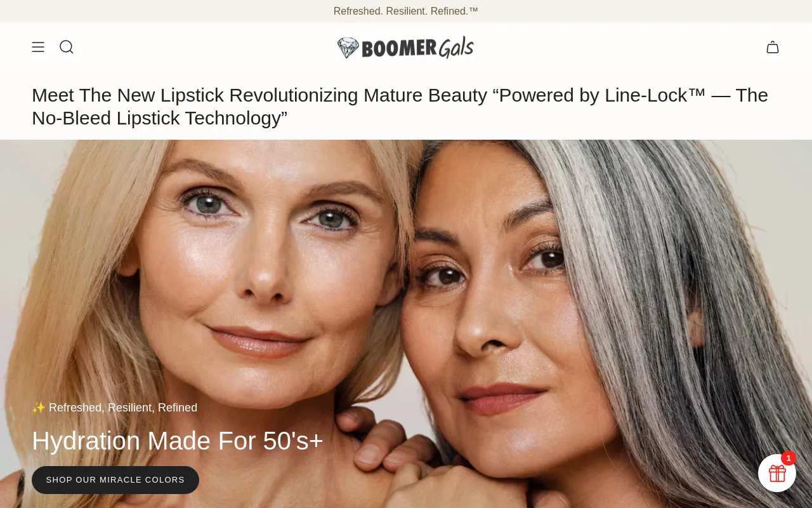Screen dimensions: 812x508
Task: Click the red notification badge showing 1
Action: pyautogui.click(x=789, y=458)
